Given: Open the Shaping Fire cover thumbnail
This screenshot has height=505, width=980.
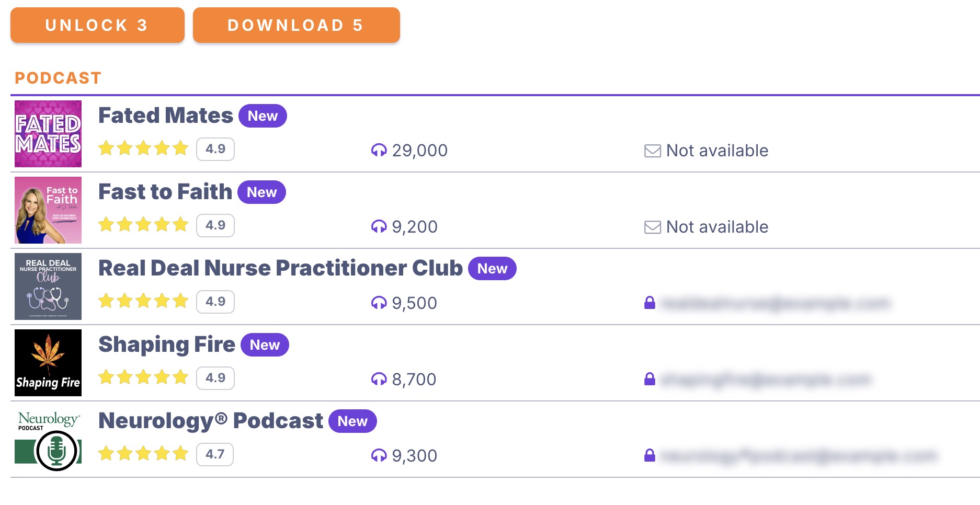Looking at the screenshot, I should pos(48,363).
